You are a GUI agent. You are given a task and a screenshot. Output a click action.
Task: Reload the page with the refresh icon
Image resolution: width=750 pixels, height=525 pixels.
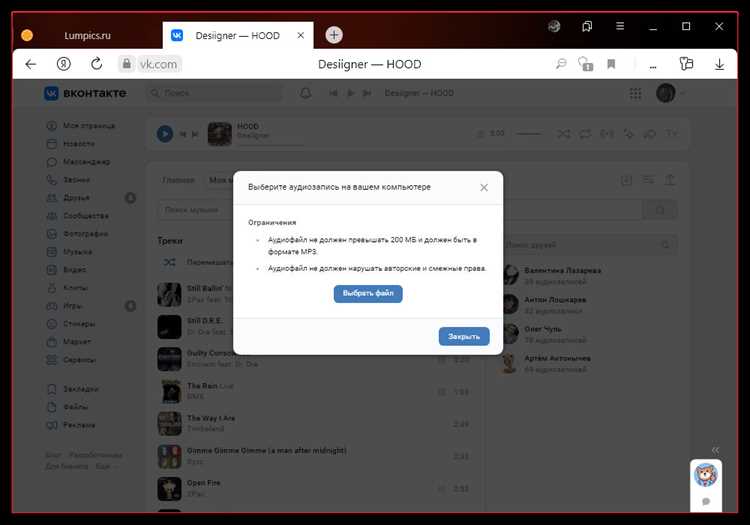(x=97, y=64)
